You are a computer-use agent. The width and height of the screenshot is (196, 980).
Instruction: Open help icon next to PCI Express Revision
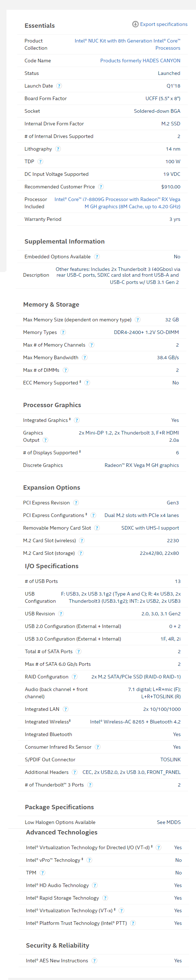(x=76, y=503)
